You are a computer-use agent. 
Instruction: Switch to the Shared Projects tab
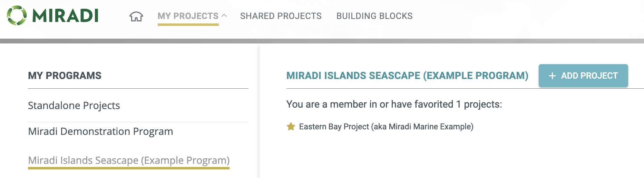[x=281, y=16]
